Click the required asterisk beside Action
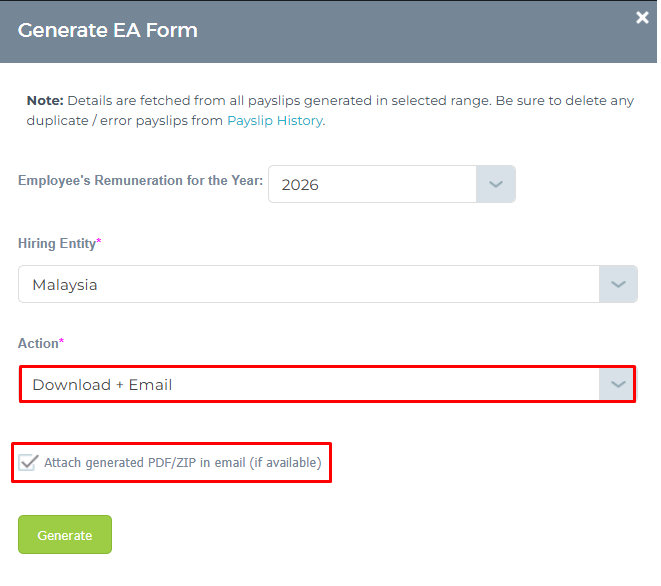The height and width of the screenshot is (586, 661). coord(61,341)
